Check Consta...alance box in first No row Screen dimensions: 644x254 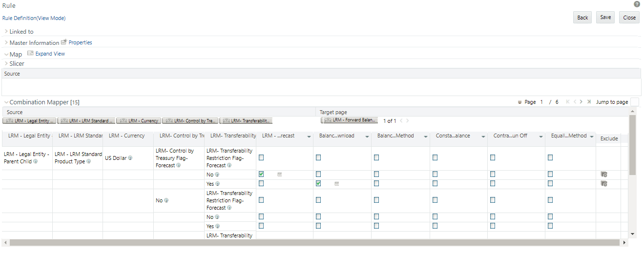pyautogui.click(x=435, y=174)
